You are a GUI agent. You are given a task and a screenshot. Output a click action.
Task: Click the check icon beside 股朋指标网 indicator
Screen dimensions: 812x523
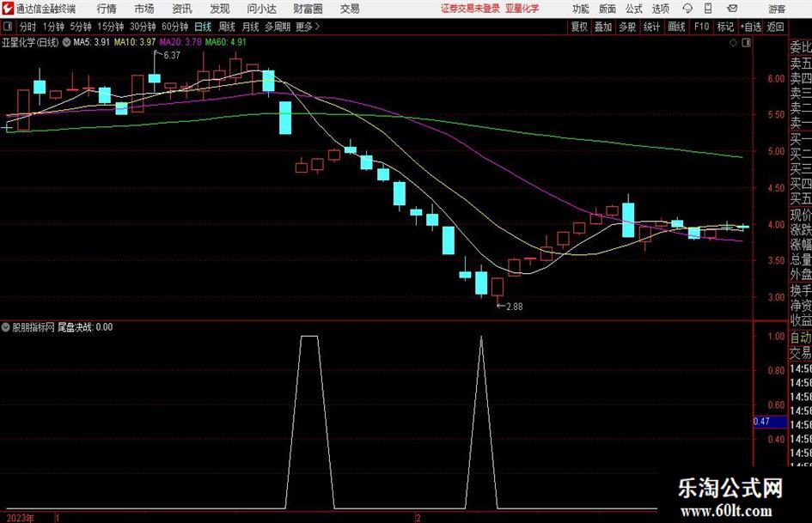pos(6,327)
